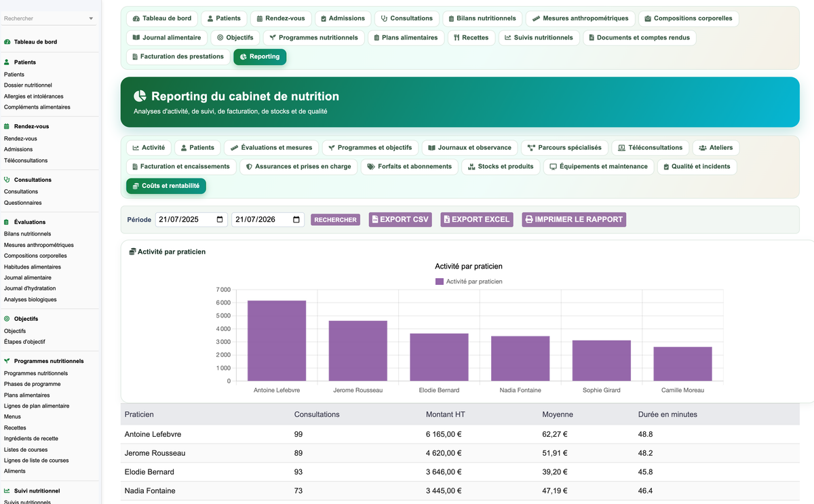Switch to Activité report sub-tab

(x=149, y=147)
